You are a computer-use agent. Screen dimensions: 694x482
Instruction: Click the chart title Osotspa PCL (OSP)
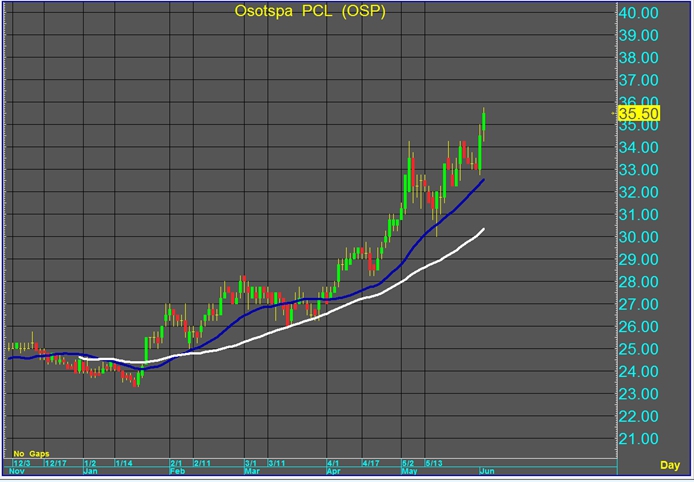click(310, 11)
